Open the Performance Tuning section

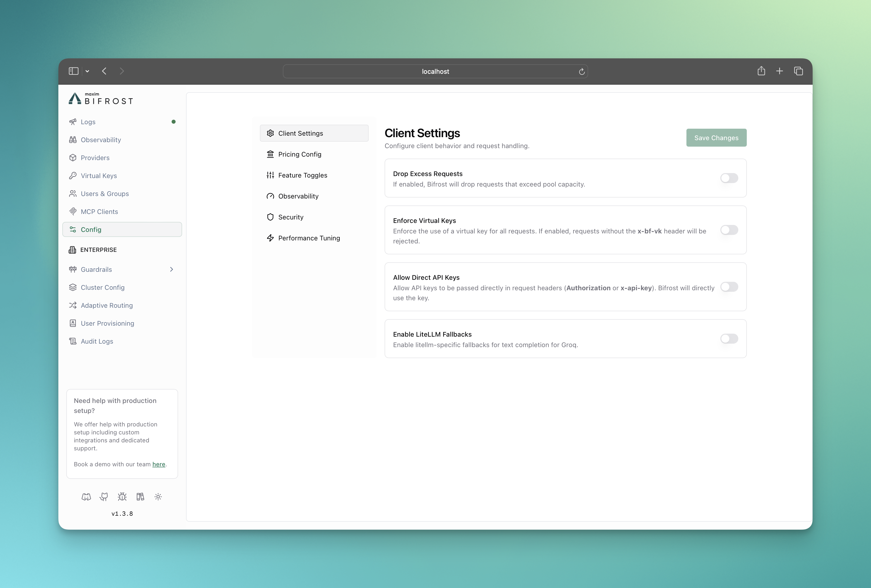[x=309, y=238]
